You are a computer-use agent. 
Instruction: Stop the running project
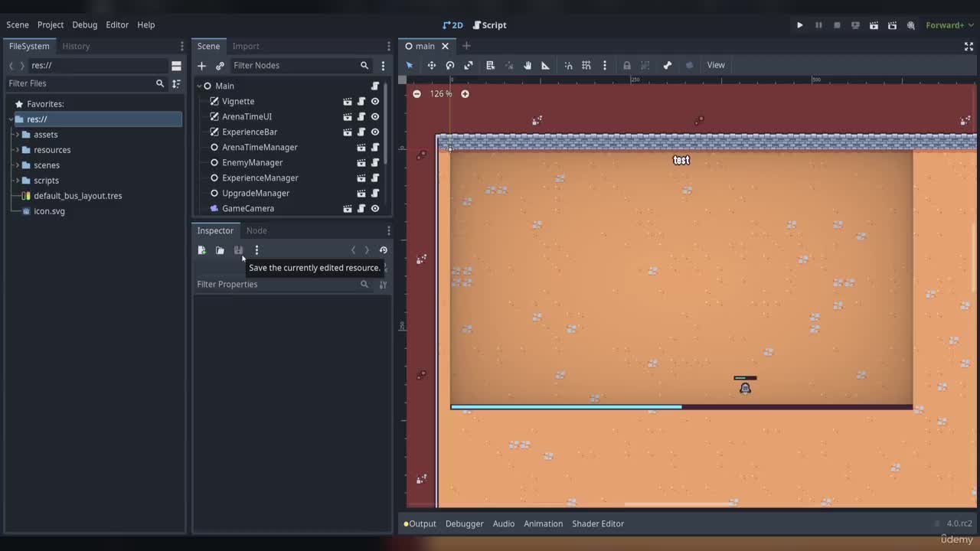(x=837, y=25)
